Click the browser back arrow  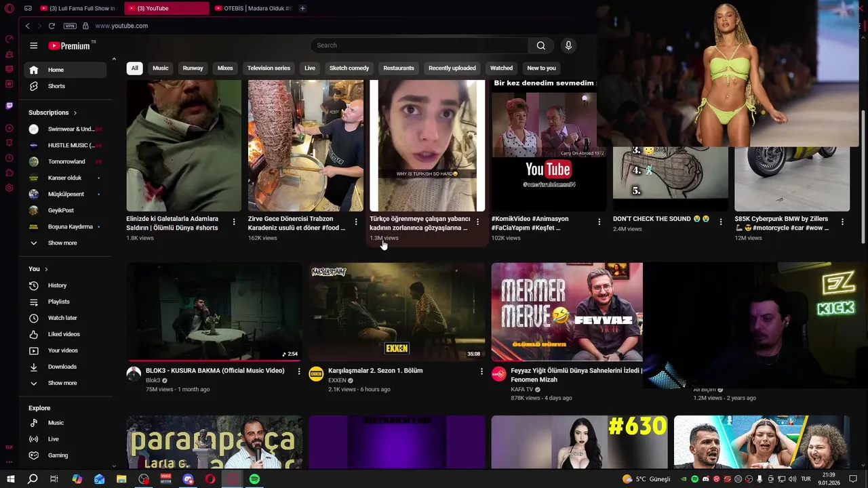27,26
